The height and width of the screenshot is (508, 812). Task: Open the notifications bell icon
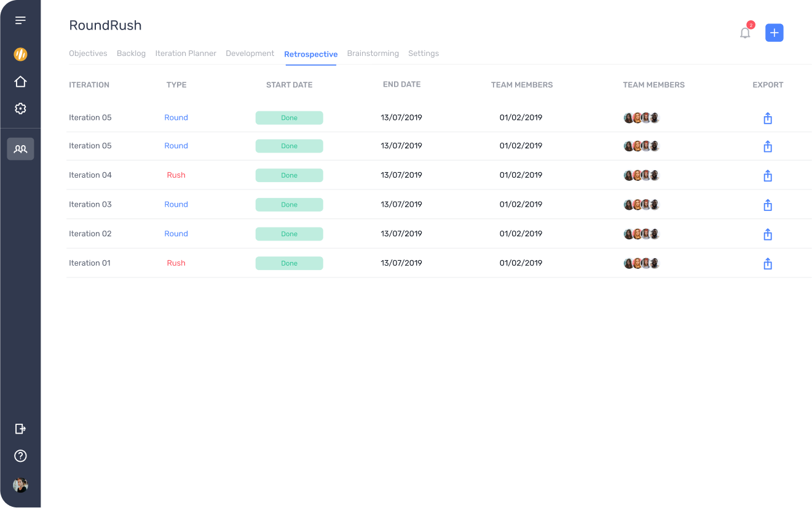pos(745,33)
